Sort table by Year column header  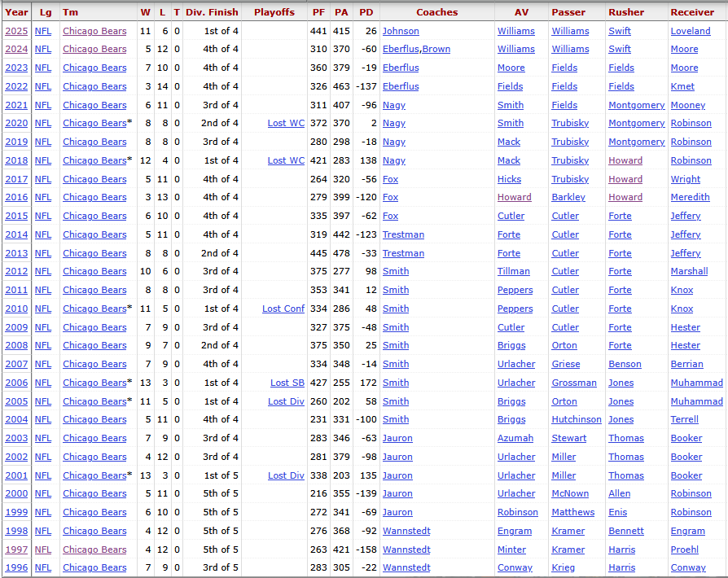pos(16,12)
